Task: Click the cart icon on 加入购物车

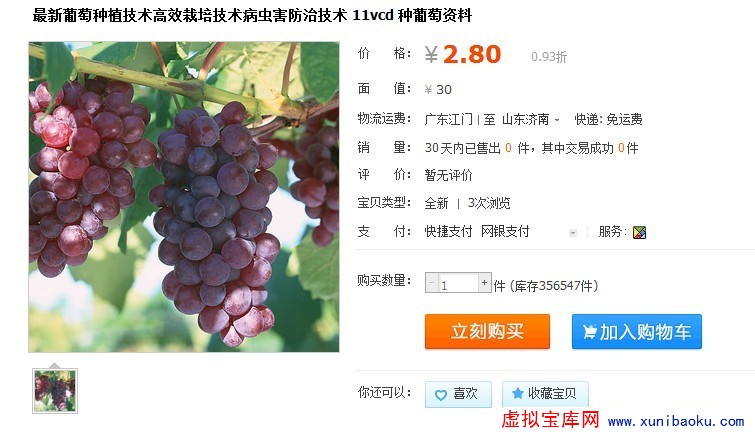Action: pyautogui.click(x=589, y=332)
